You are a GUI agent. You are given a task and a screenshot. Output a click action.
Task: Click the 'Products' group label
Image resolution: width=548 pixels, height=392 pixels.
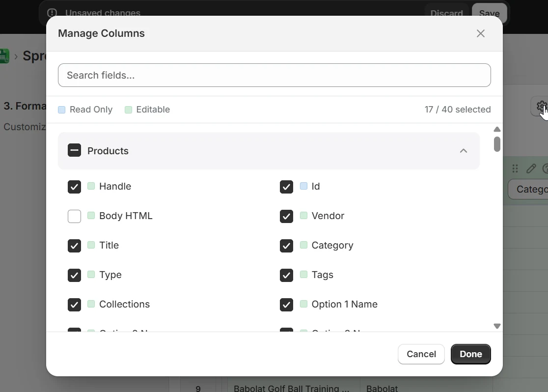[x=108, y=151]
